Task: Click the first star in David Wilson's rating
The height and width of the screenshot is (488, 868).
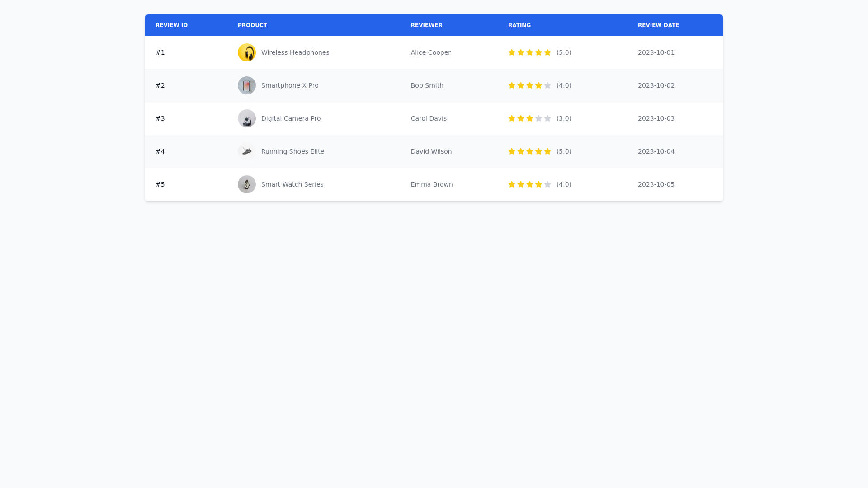Action: (512, 151)
